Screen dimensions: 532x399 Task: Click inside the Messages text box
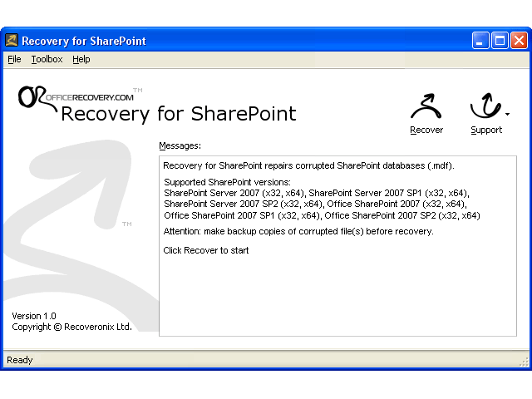337,246
